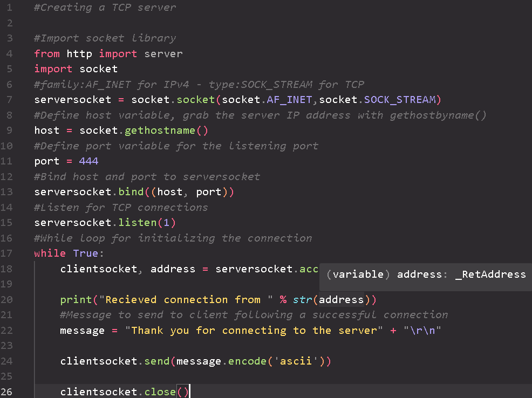Click 'serversocket' variable on line 7
This screenshot has height=398, width=532.
click(73, 100)
